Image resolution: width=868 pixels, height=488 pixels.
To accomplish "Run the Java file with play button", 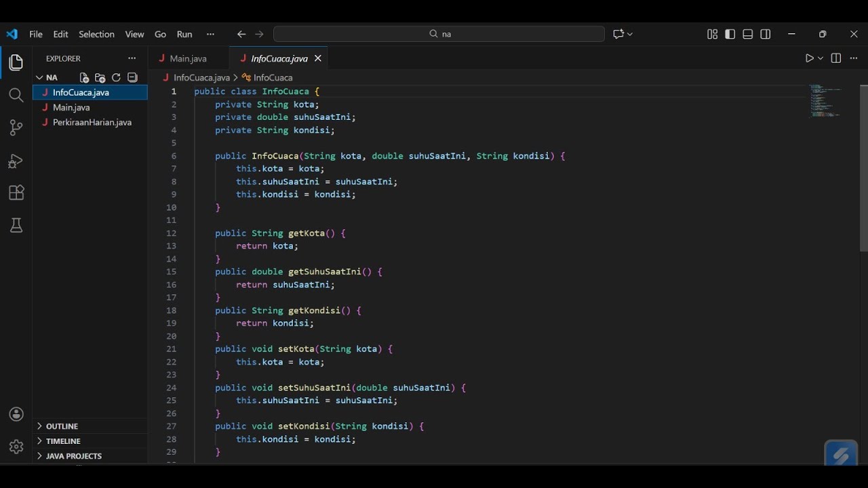I will (809, 58).
